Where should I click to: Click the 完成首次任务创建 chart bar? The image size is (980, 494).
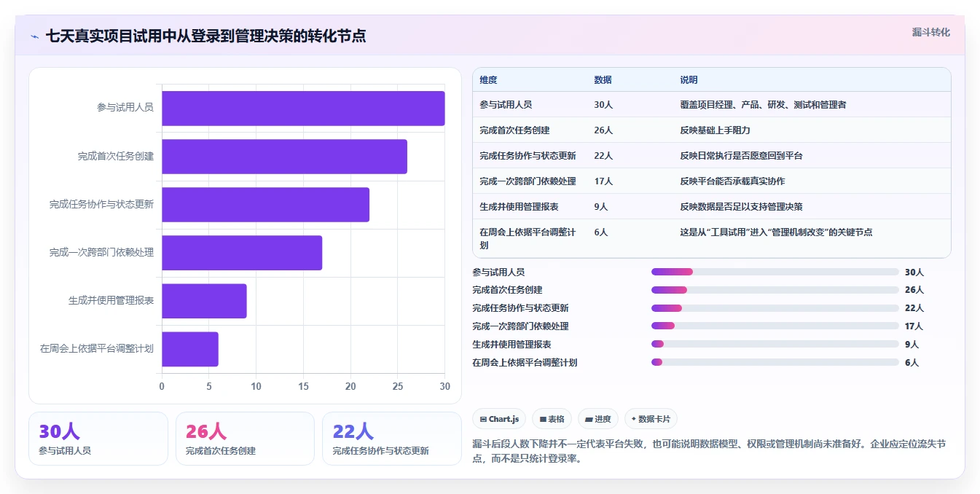(284, 157)
